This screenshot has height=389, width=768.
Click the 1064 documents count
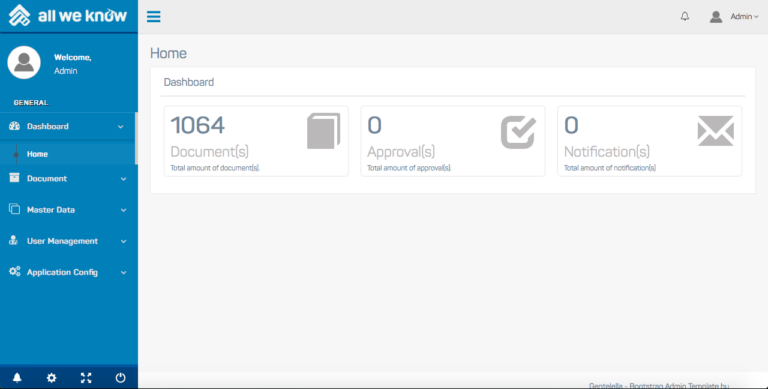coord(197,125)
